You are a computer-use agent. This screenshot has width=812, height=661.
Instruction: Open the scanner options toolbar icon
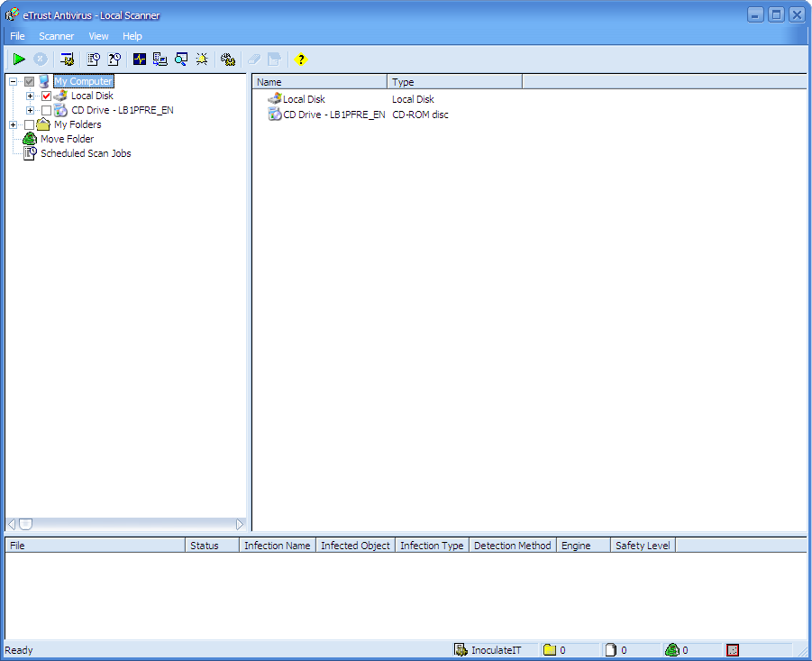pyautogui.click(x=67, y=60)
